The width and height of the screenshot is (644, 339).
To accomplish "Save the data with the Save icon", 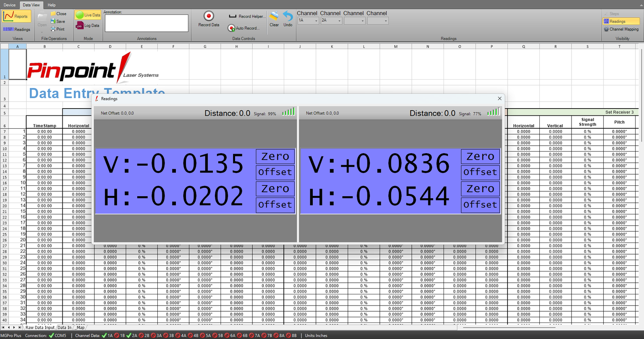I will click(53, 21).
